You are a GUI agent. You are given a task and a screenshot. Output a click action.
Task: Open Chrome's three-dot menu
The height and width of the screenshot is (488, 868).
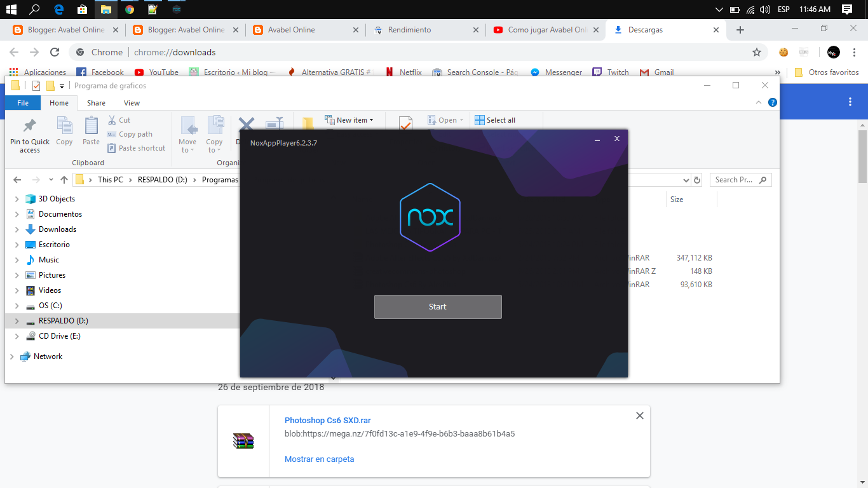coord(853,52)
